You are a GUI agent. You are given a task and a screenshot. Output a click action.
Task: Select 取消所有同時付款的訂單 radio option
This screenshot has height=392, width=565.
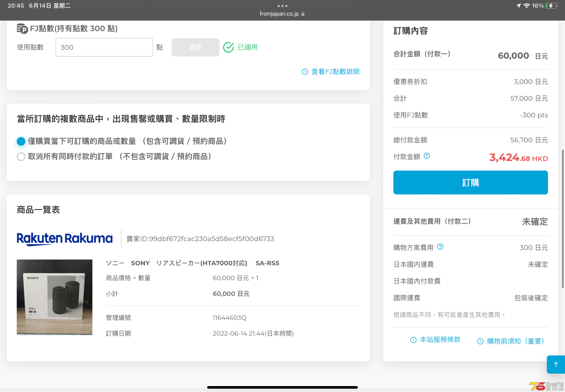click(21, 157)
